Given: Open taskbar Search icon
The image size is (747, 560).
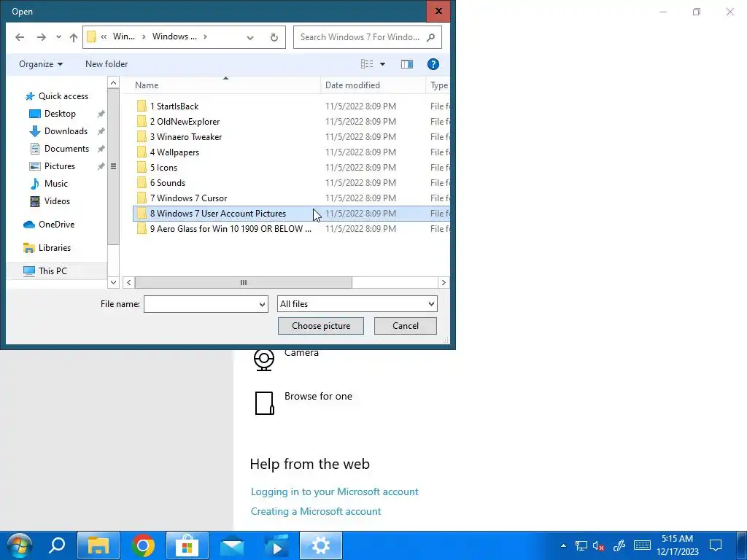Looking at the screenshot, I should pyautogui.click(x=57, y=545).
